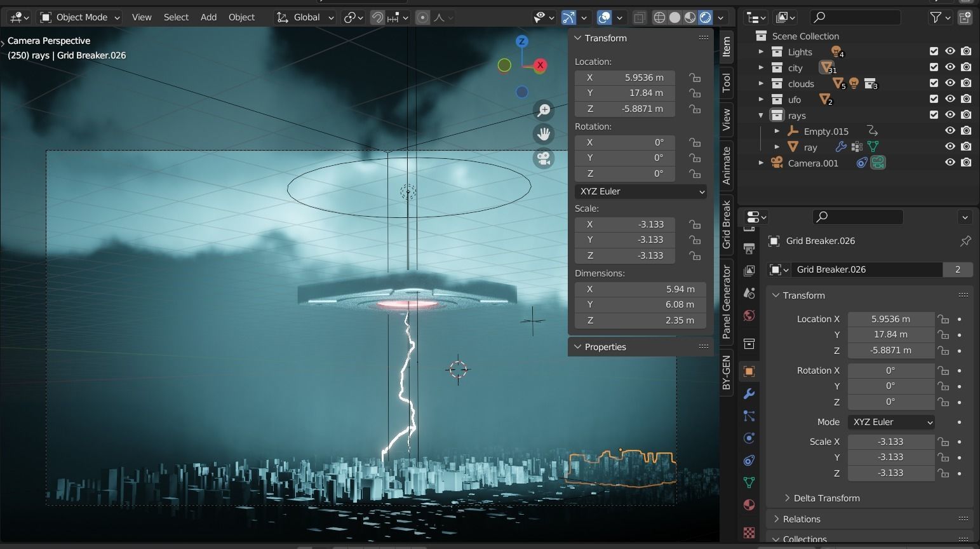This screenshot has width=980, height=549.
Task: Disable Camera.001 in renders
Action: tap(966, 163)
